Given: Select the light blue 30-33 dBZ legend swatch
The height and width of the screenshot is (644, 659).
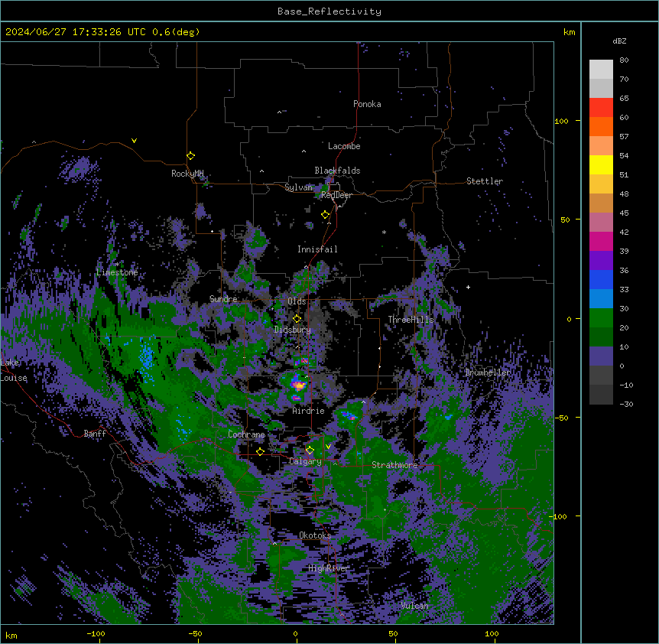Looking at the screenshot, I should 601,299.
